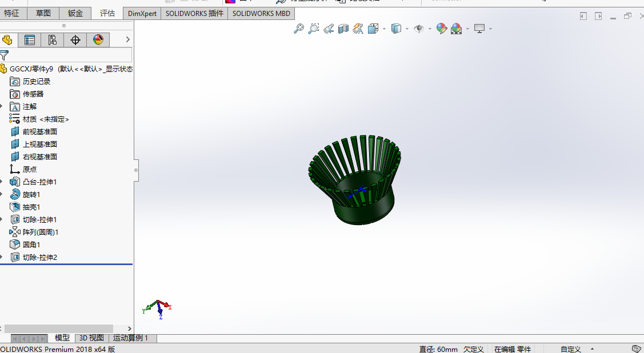644x353 pixels.
Task: Select the 切除-拉伸2 feature
Action: tap(33, 258)
